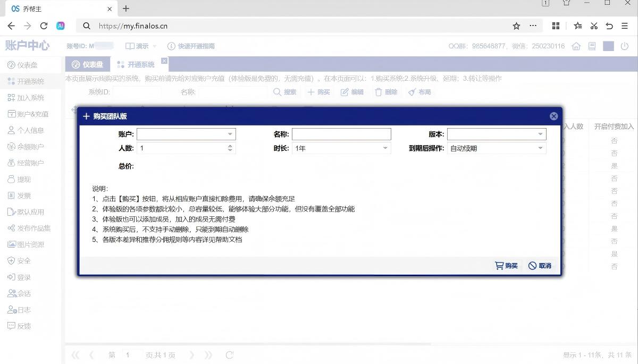Image resolution: width=638 pixels, height=364 pixels.
Task: Open 账户&充值 in the sidebar
Action: point(30,114)
